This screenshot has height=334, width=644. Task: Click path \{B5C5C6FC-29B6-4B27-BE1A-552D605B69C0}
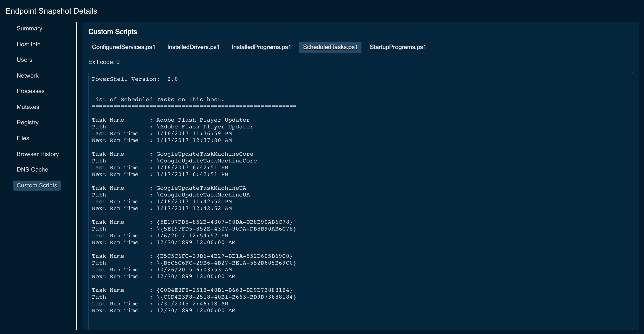coord(226,263)
